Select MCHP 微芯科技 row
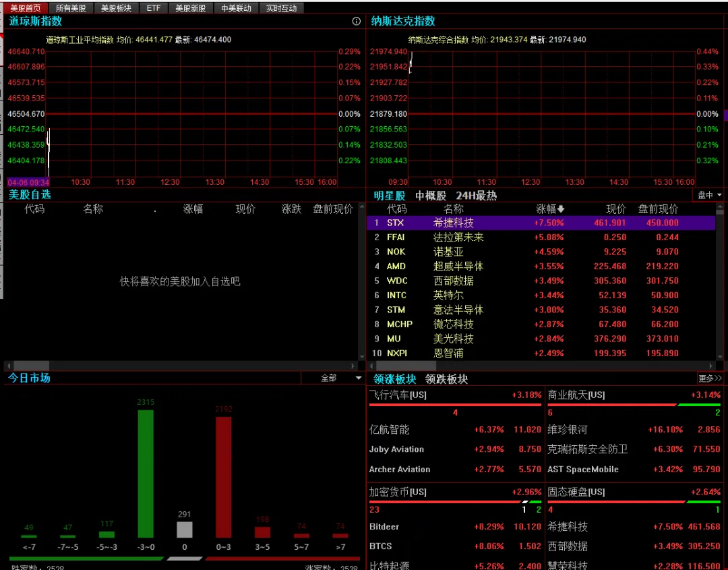Image resolution: width=728 pixels, height=570 pixels. pos(541,324)
